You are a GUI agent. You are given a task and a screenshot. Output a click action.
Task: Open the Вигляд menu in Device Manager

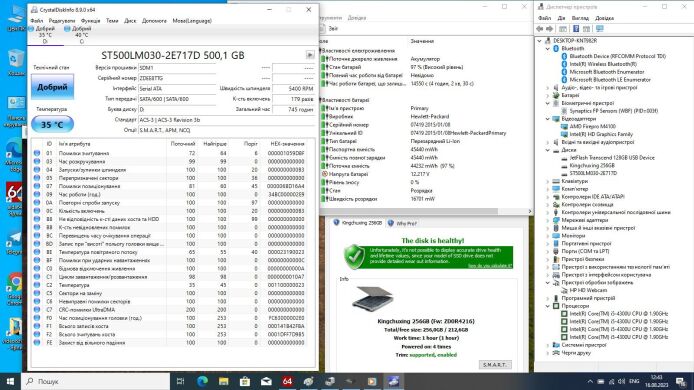[x=580, y=18]
